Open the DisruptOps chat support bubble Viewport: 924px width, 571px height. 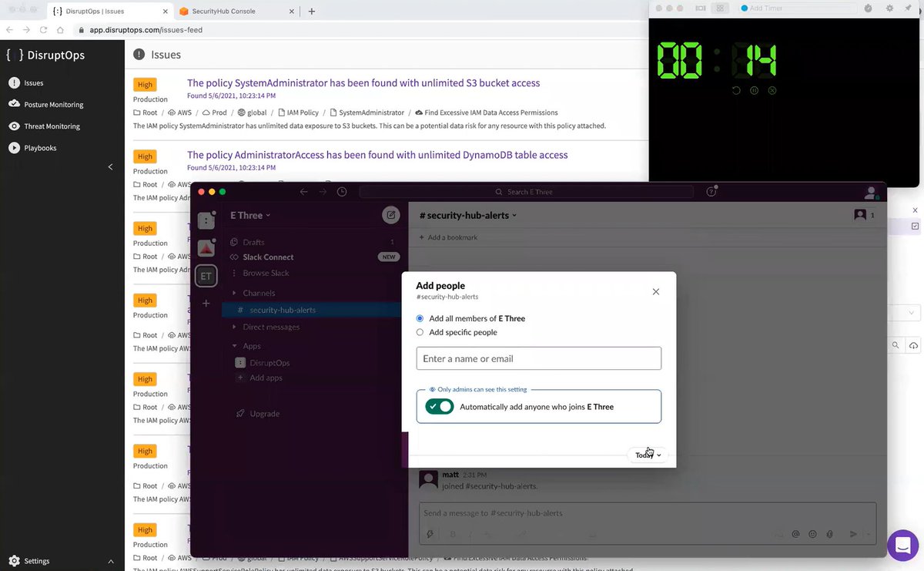pos(902,546)
